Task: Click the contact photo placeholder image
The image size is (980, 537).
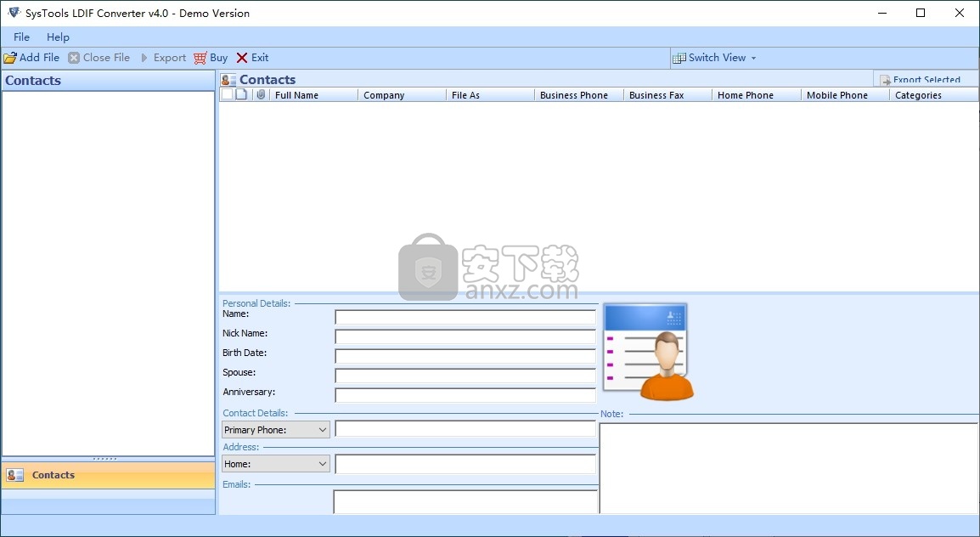Action: pos(647,352)
